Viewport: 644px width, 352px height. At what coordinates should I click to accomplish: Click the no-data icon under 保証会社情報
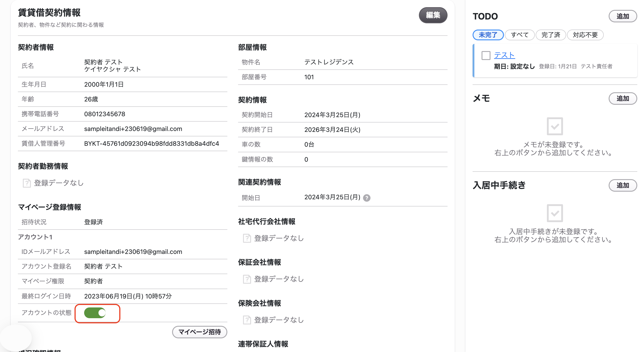click(x=247, y=279)
